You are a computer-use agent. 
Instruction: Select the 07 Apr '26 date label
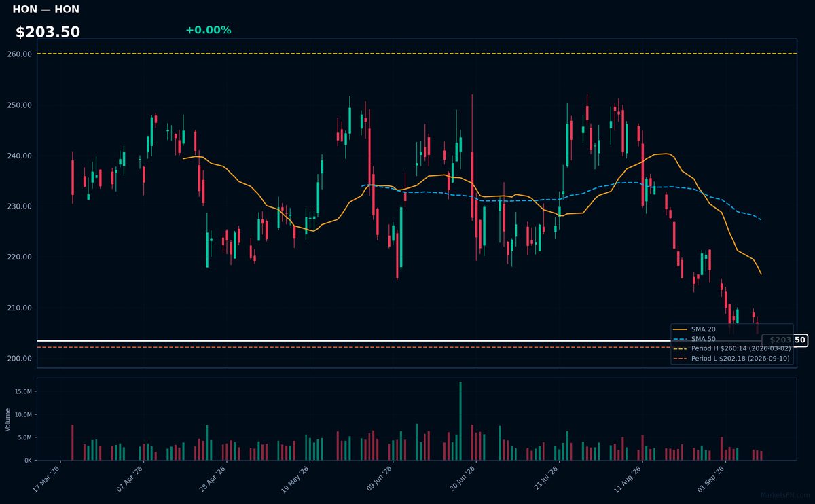129,478
